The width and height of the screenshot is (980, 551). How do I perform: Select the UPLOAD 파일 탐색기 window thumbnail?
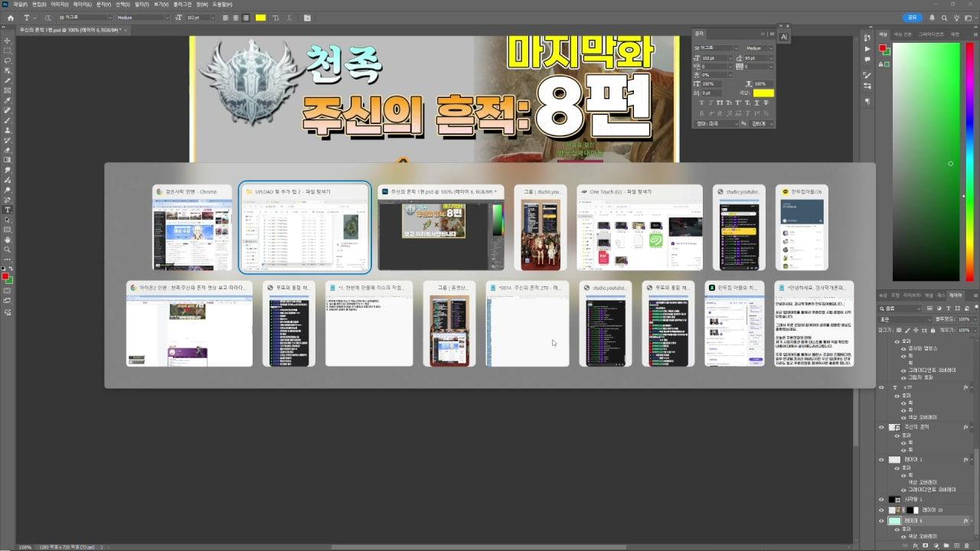point(304,227)
